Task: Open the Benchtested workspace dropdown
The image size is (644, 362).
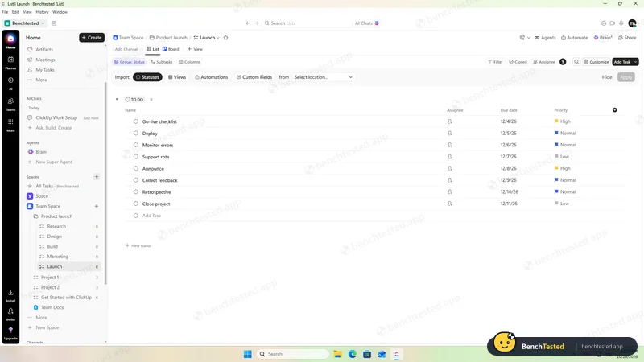Action: (25, 23)
